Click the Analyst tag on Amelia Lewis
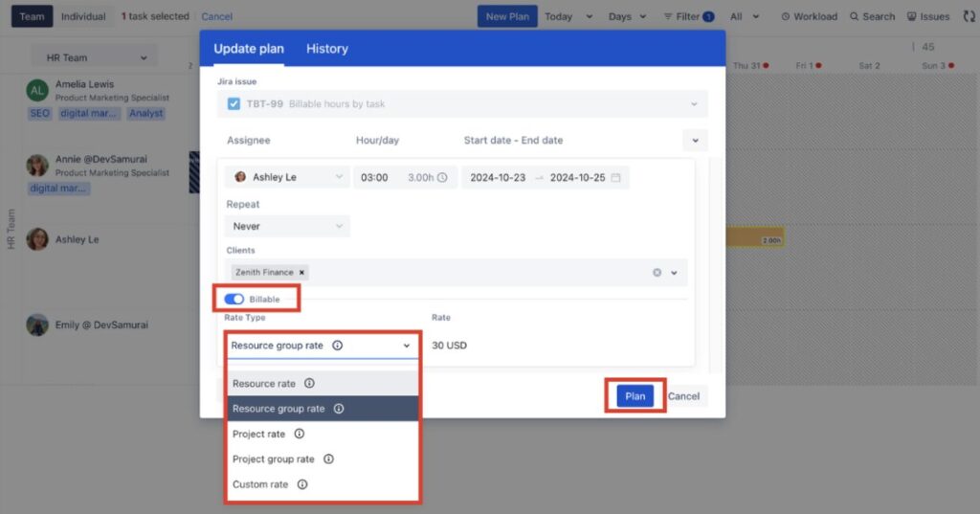Image resolution: width=980 pixels, height=514 pixels. (145, 113)
